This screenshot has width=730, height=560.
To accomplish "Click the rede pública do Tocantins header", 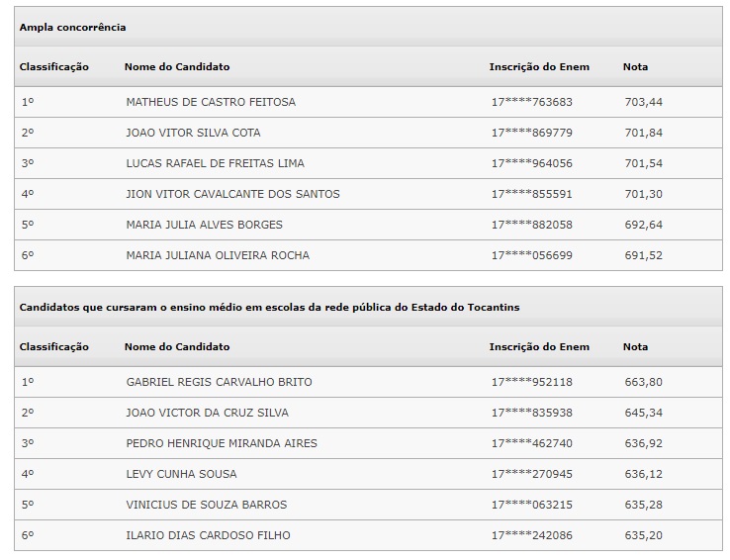I will pyautogui.click(x=368, y=308).
